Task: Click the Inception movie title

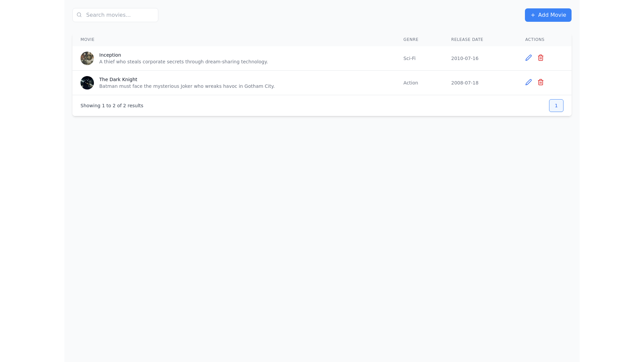Action: tap(110, 55)
